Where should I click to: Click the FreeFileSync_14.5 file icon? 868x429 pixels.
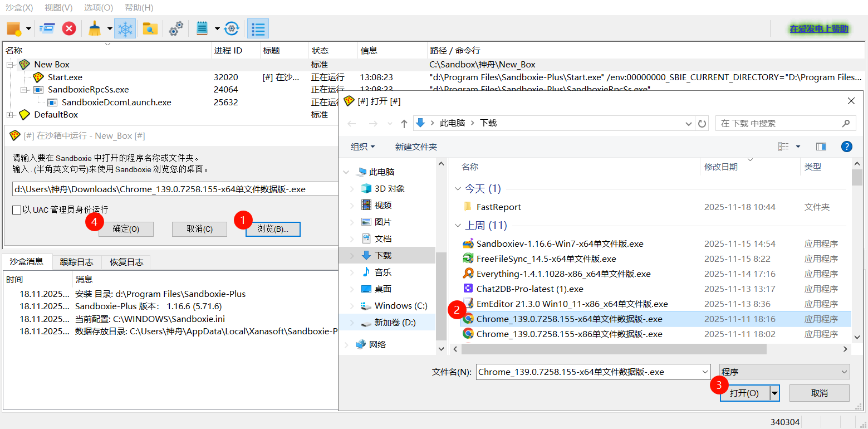tap(468, 259)
